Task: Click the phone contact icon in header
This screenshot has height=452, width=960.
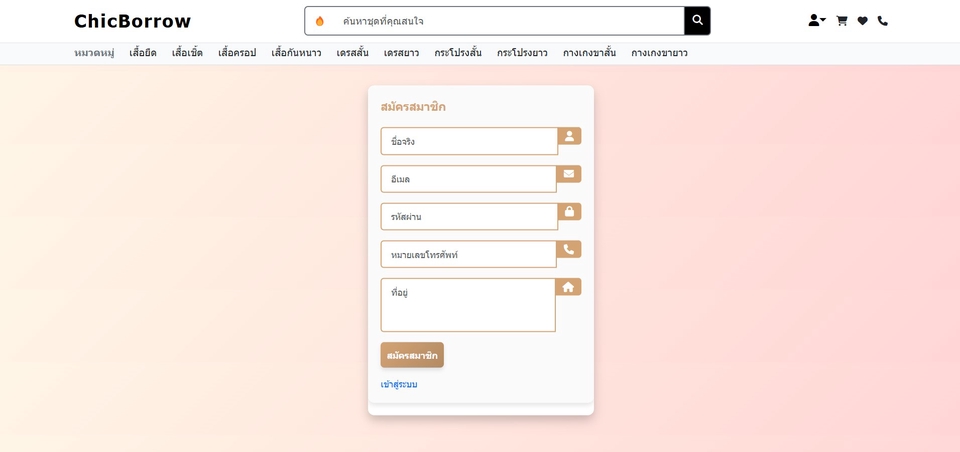Action: click(882, 21)
